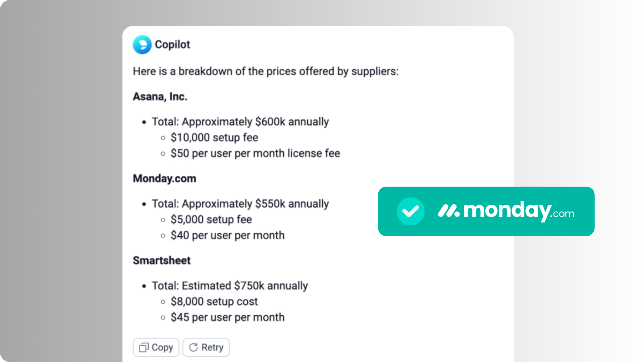Select the Asana, Inc. supplier heading

tap(160, 97)
